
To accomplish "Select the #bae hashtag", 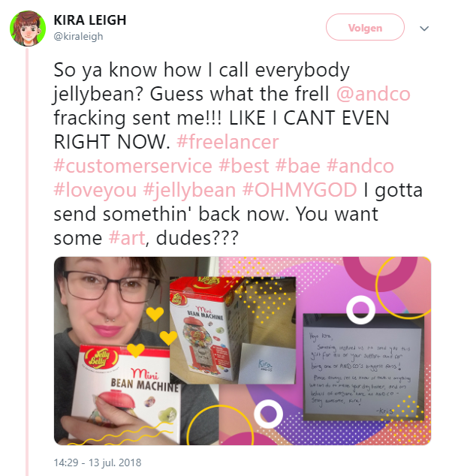I will point(298,166).
